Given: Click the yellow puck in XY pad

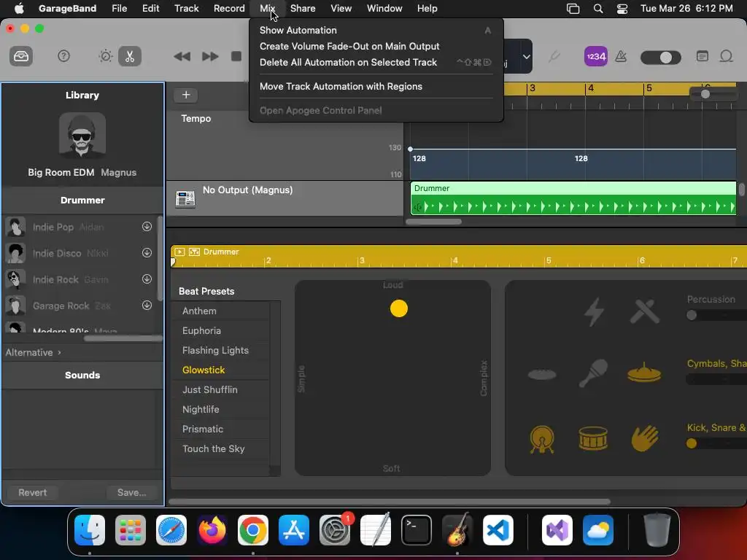Looking at the screenshot, I should 399,308.
